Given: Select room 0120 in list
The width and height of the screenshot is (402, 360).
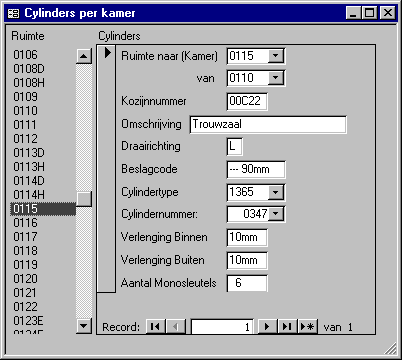Looking at the screenshot, I should (x=43, y=279).
